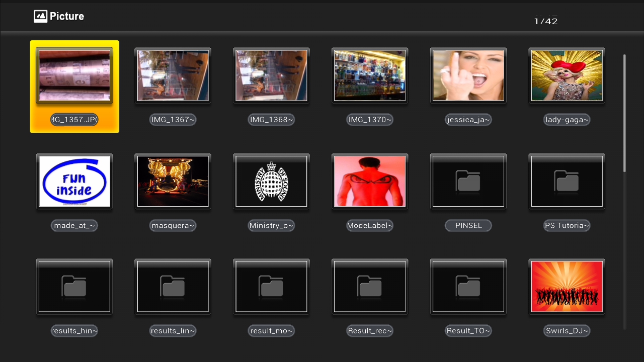Open the Result_rec~ folder icon
This screenshot has height=362, width=644.
click(370, 287)
